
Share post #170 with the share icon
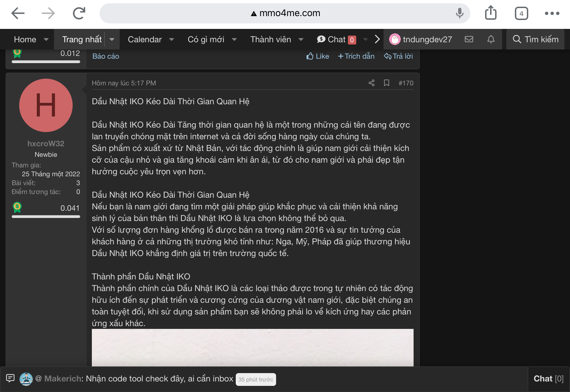pos(372,83)
